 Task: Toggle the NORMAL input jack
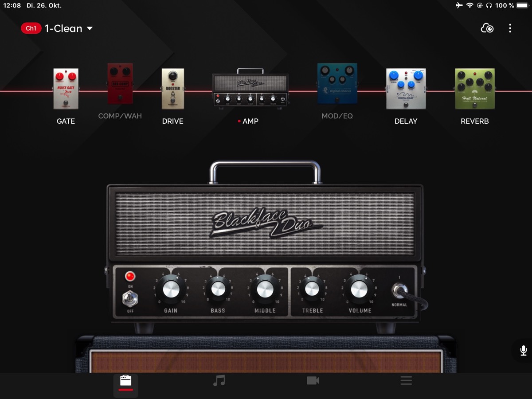(x=399, y=291)
